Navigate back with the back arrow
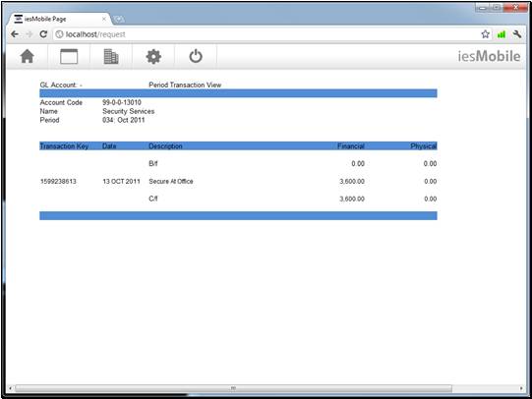 tap(15, 34)
